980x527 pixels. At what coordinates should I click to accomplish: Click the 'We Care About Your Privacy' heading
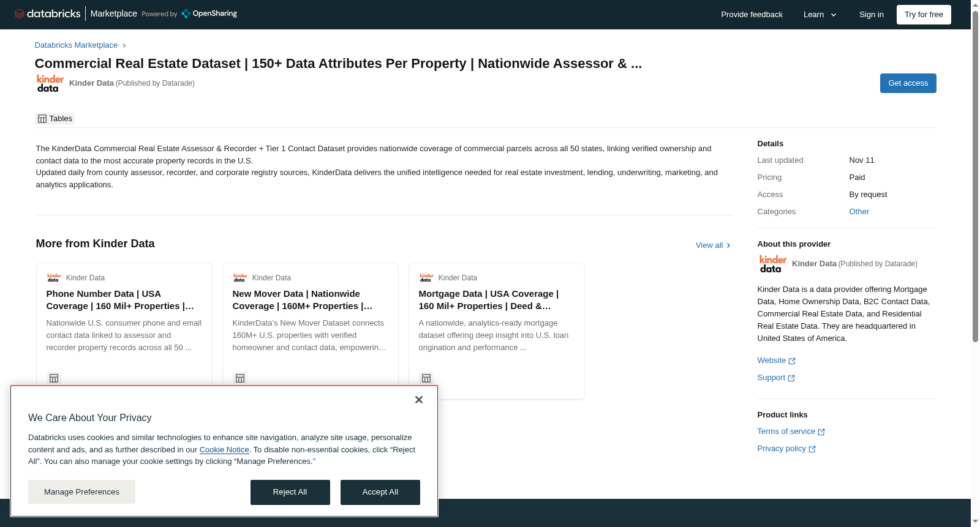click(x=90, y=418)
